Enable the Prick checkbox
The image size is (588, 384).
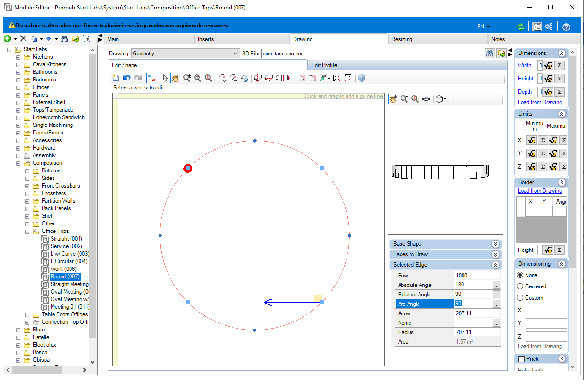pyautogui.click(x=522, y=359)
